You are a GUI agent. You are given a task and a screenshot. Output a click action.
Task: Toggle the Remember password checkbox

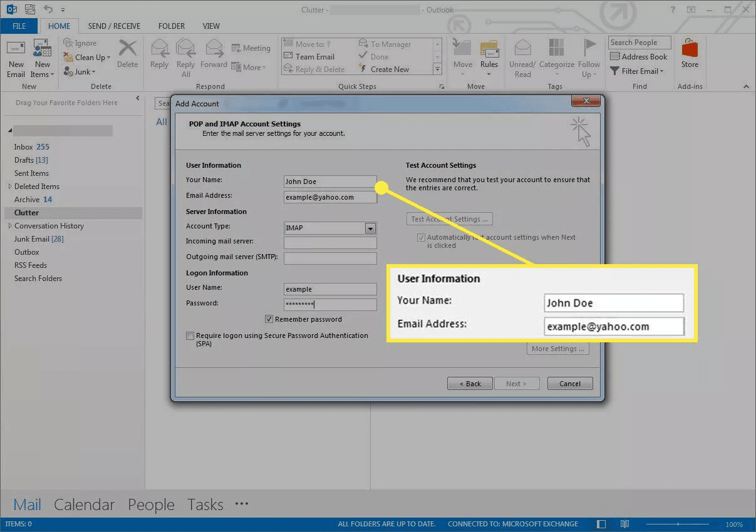269,319
